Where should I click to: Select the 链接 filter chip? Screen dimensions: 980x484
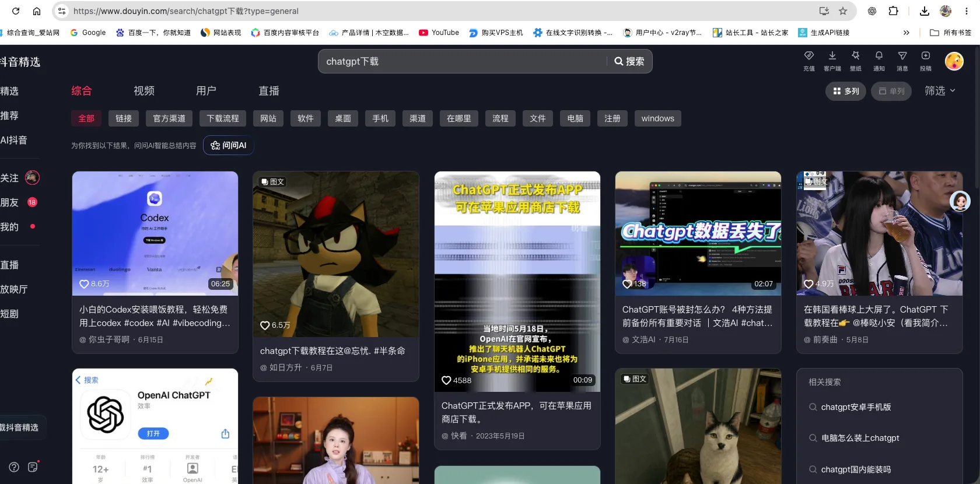click(x=124, y=118)
